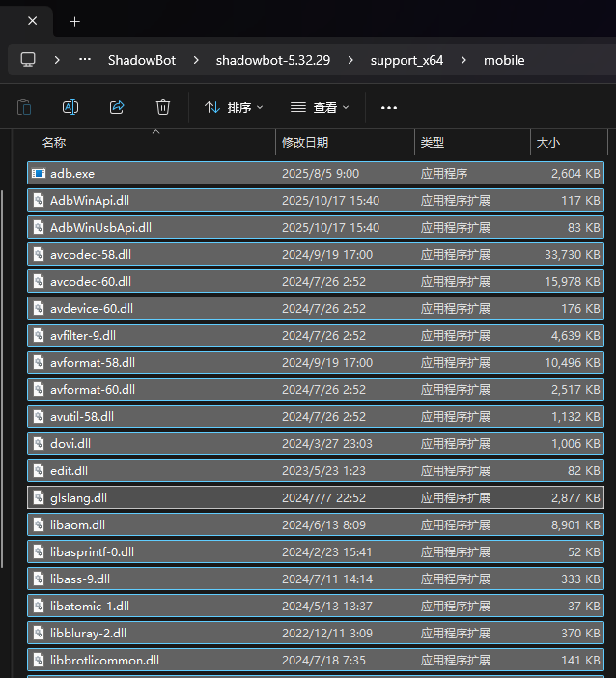Viewport: 616px width, 678px height.
Task: Open the toolbar See more ellipsis menu
Action: coord(388,107)
